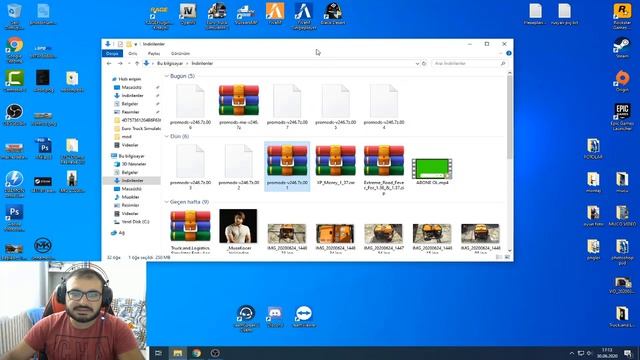Viewport: 640px width, 360px height.
Task: Switch to large icons view in status bar
Action: pyautogui.click(x=507, y=258)
